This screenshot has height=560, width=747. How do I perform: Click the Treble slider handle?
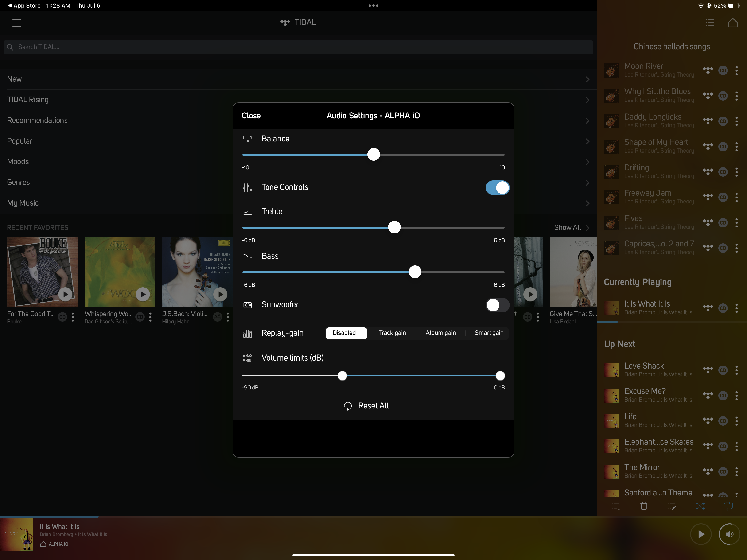coord(394,227)
